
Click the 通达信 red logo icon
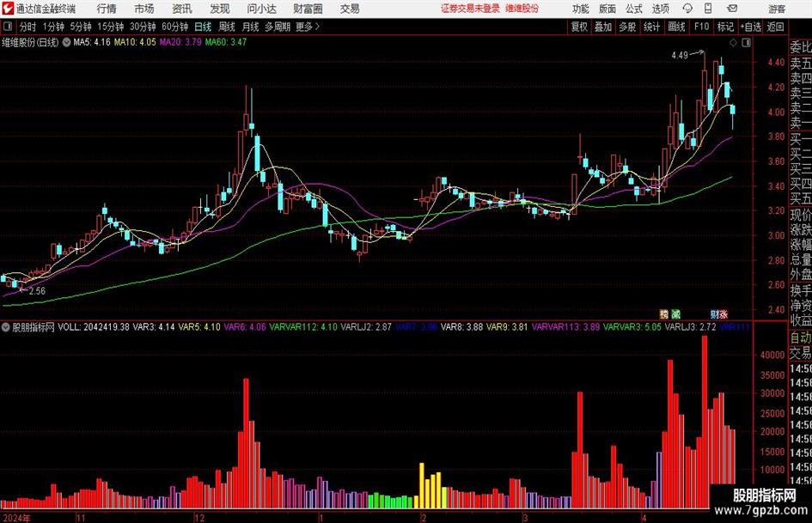coord(7,9)
